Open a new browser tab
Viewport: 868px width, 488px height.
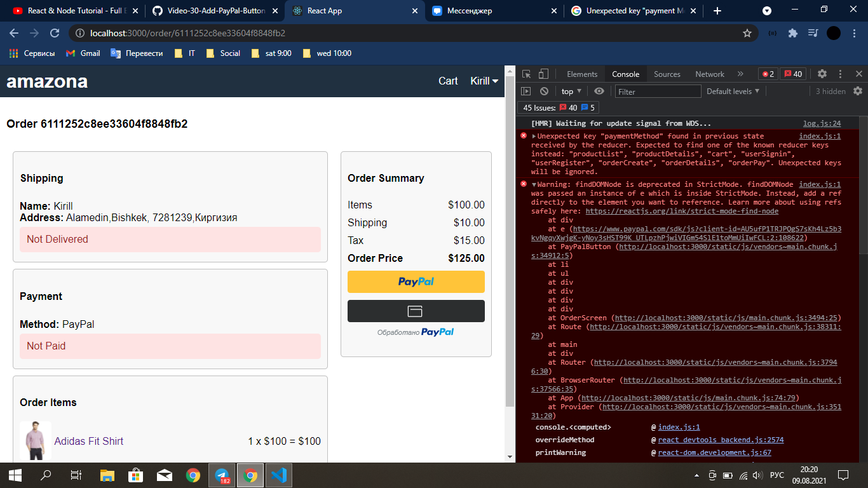(717, 11)
